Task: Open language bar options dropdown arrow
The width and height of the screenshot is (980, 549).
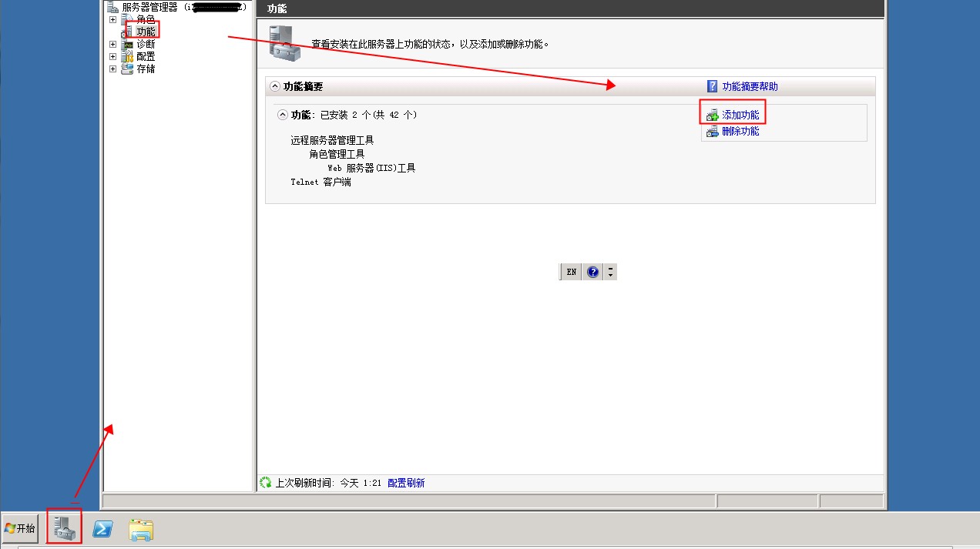Action: click(610, 272)
